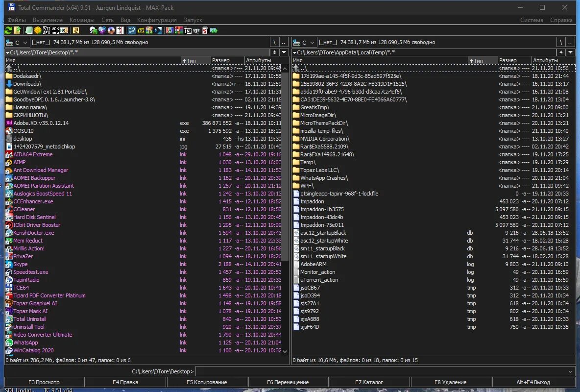
Task: Launch the UPX Shell toolbar icon
Action: click(55, 30)
